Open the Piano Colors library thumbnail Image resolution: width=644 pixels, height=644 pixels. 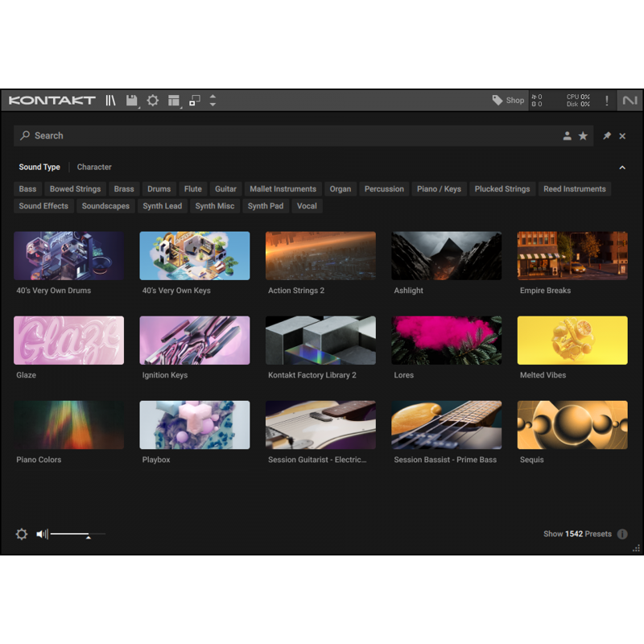(x=68, y=425)
